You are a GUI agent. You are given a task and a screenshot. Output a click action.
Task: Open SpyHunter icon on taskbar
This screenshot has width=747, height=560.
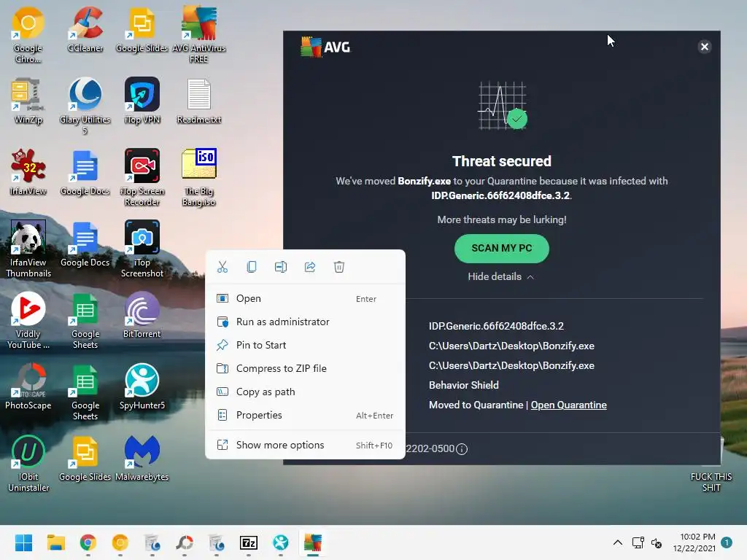[x=281, y=542]
